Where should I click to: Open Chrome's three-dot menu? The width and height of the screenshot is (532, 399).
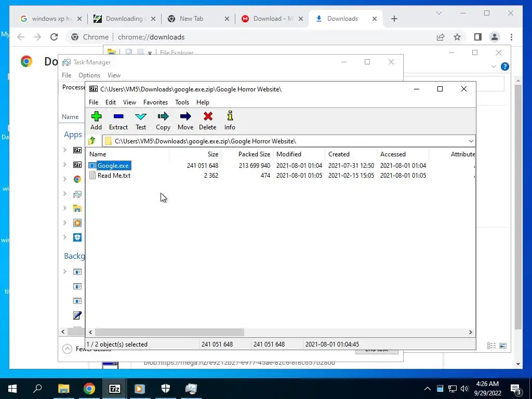coord(511,37)
